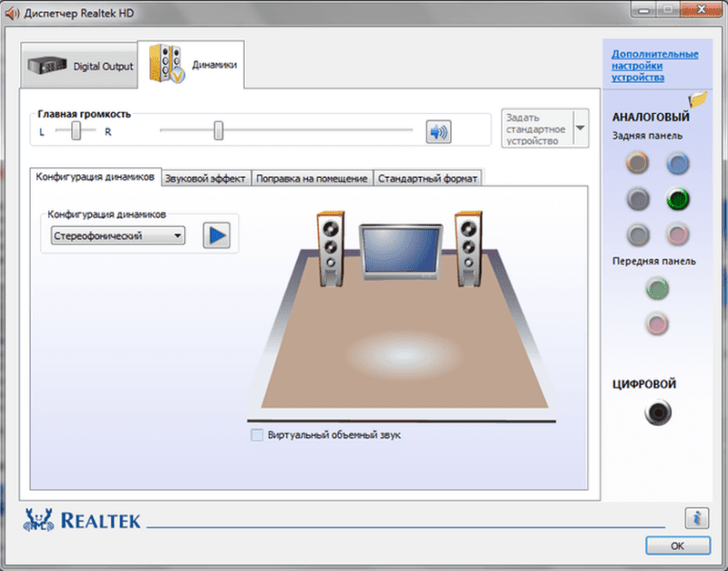Click the ЦИФРОВОЙ heading
The width and height of the screenshot is (728, 571).
pyautogui.click(x=643, y=384)
